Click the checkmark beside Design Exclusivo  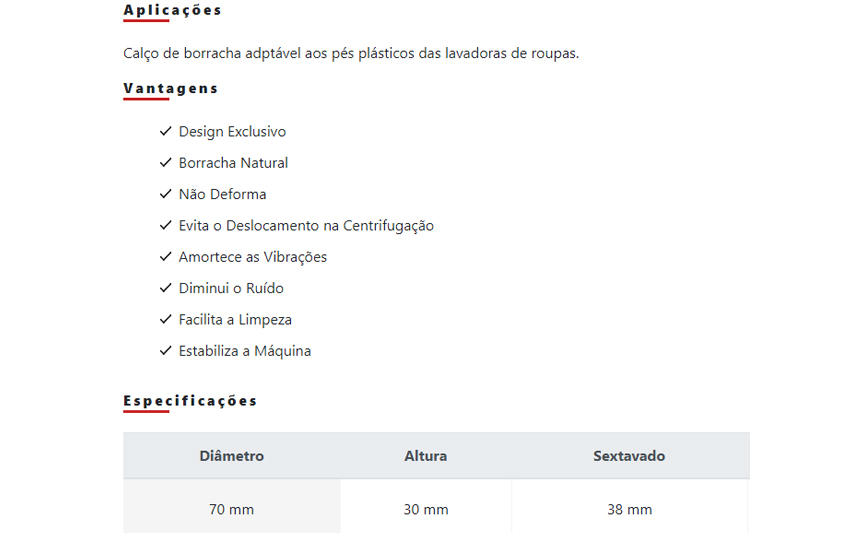(x=165, y=131)
